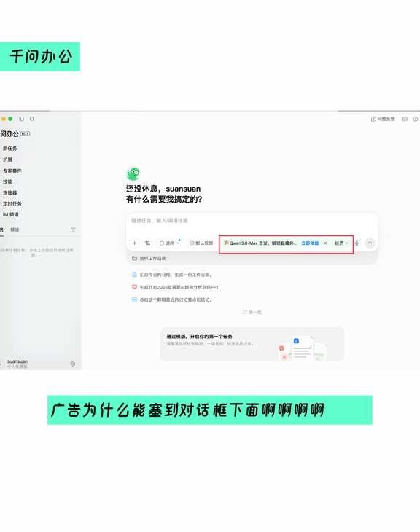Click the filter icon above task list
420x532 pixels.
point(73,230)
